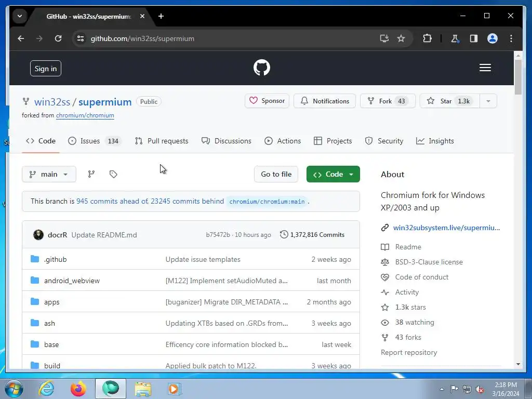Screen dimensions: 532x399
Task: Click the 945 commits ahead of link
Action: click(x=112, y=201)
